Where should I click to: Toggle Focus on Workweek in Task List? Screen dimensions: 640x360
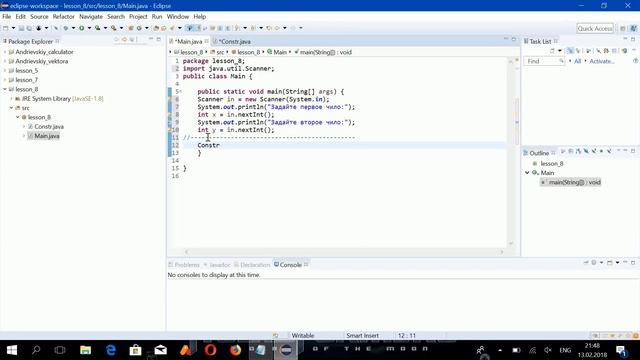pyautogui.click(x=588, y=51)
